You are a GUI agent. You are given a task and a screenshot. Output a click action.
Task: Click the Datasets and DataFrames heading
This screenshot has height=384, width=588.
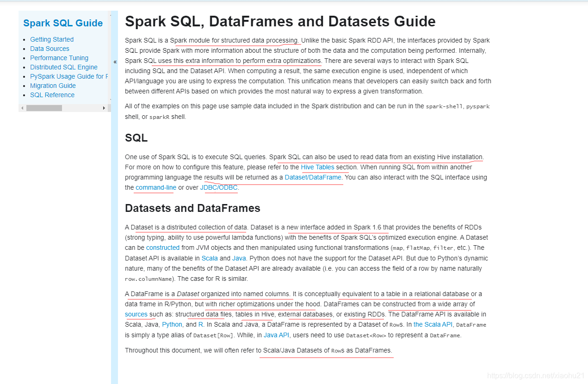(192, 208)
